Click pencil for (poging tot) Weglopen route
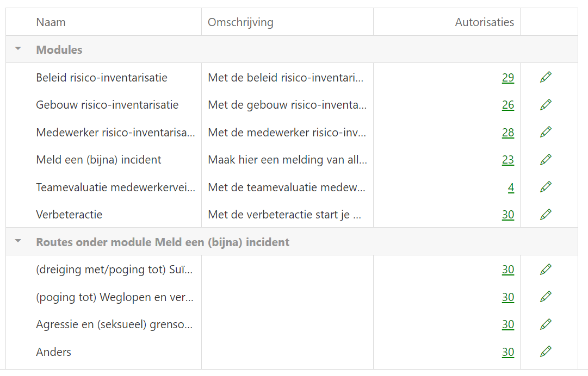This screenshot has height=376, width=588. click(546, 297)
